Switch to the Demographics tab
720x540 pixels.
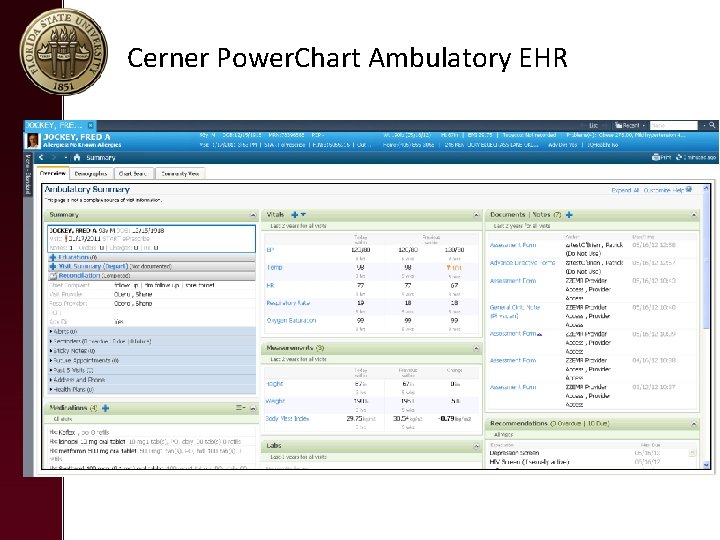tap(90, 174)
